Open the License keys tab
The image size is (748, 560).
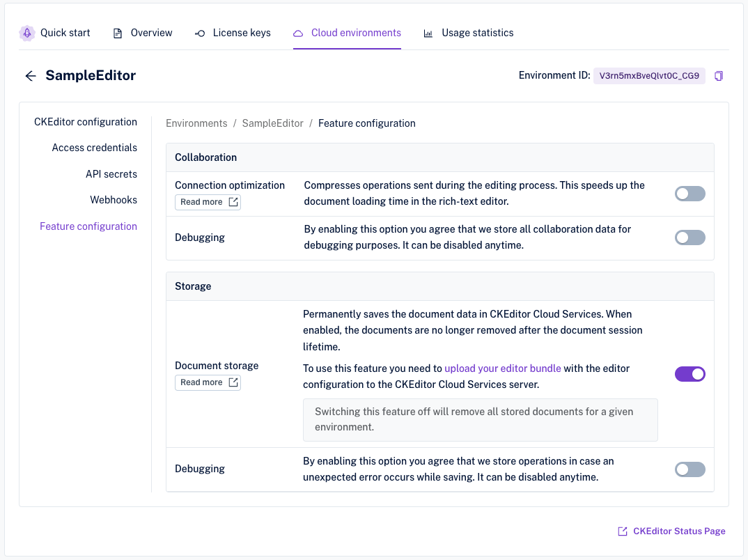click(x=233, y=33)
